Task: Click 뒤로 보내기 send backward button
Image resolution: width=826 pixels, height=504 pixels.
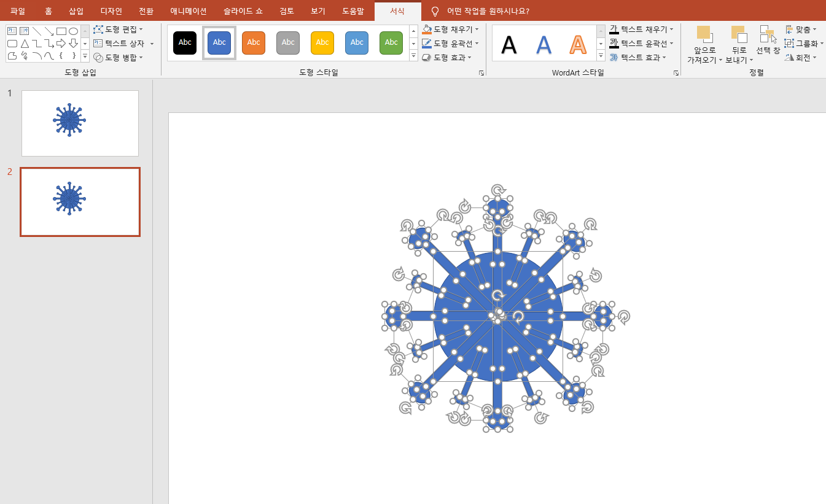Action: click(739, 45)
